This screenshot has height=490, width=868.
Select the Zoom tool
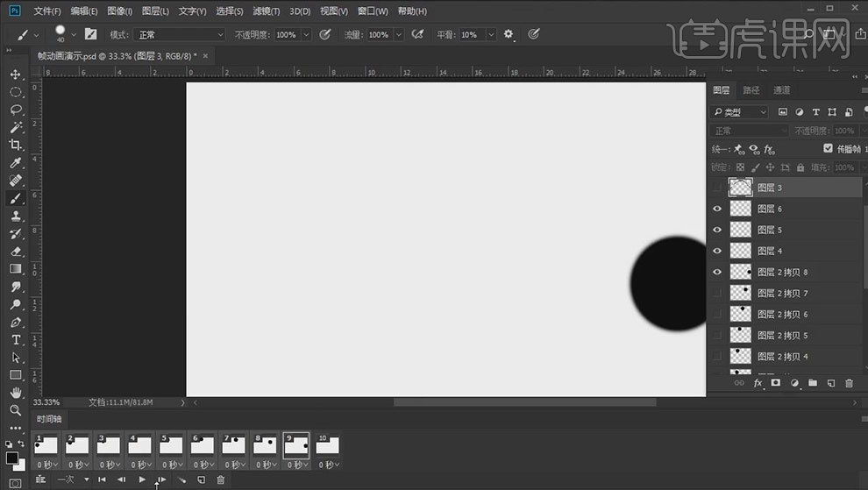16,411
